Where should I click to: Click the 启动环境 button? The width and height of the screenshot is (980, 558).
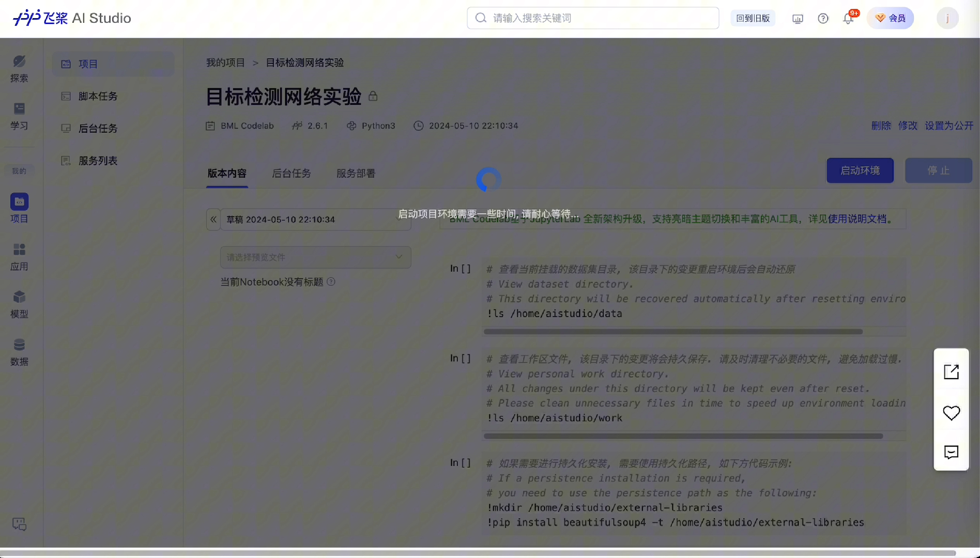click(x=860, y=171)
